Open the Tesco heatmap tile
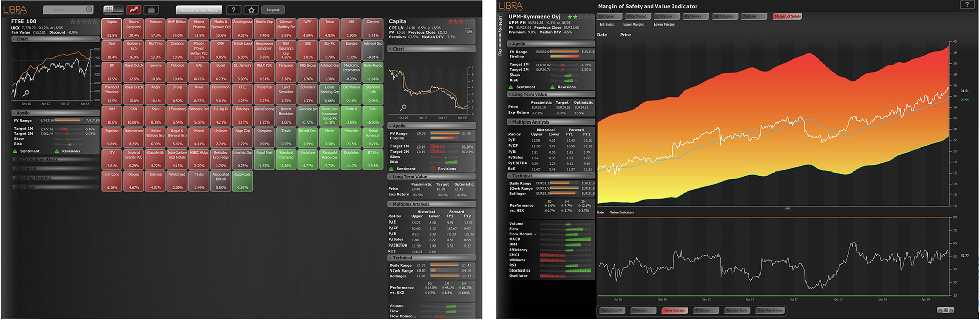The image size is (980, 320). click(x=330, y=29)
